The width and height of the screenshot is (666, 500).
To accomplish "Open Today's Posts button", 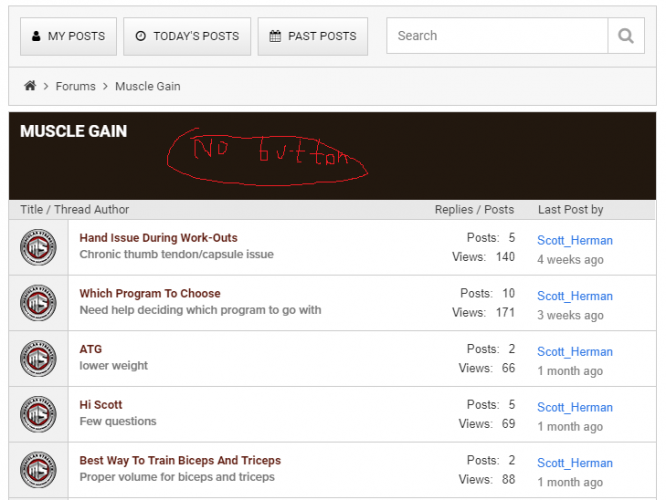I will [187, 36].
